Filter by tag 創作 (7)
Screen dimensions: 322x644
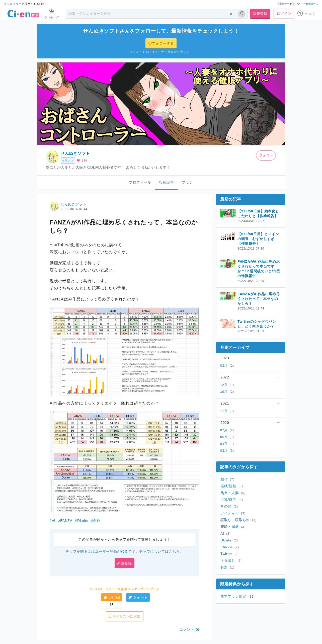click(224, 479)
